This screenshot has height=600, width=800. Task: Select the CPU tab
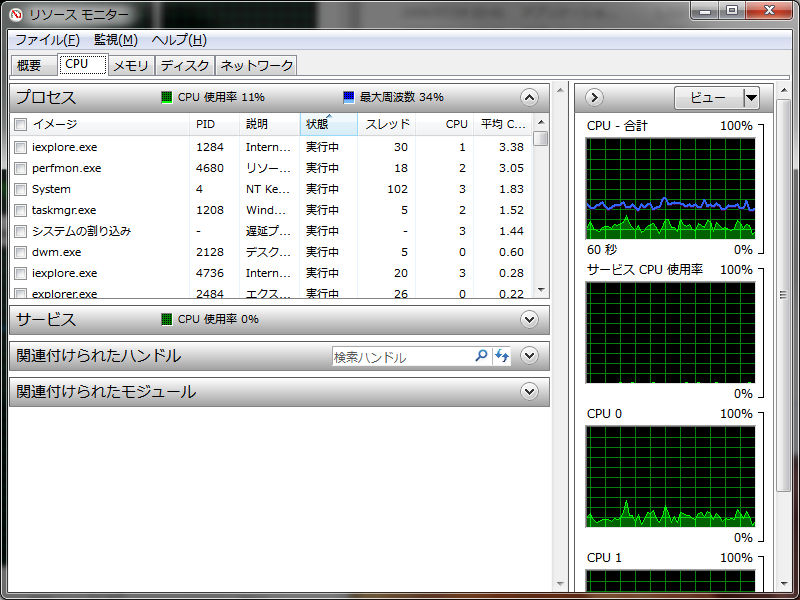click(x=82, y=64)
